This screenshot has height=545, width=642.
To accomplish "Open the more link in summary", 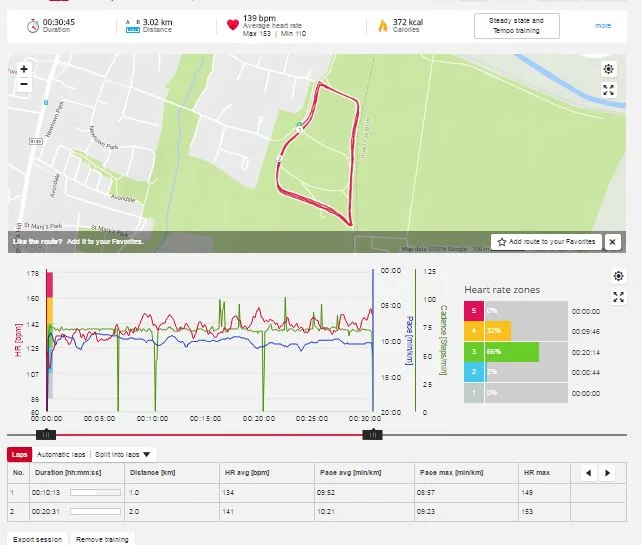I will [x=603, y=26].
